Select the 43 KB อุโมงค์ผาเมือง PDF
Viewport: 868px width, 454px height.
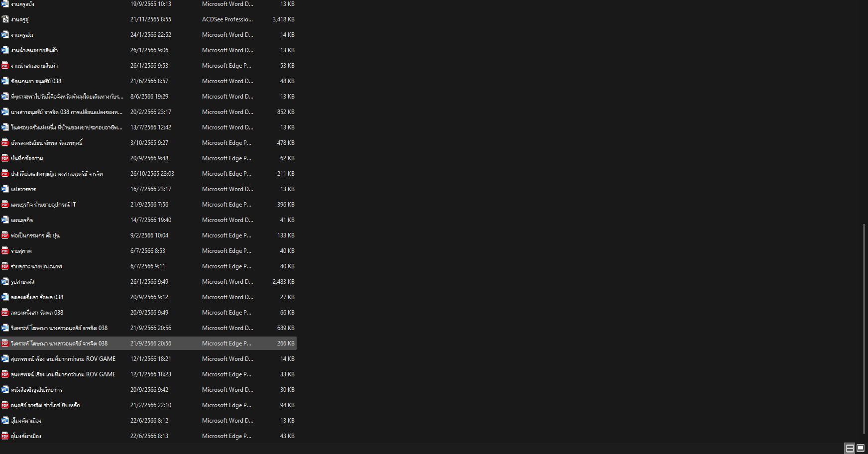point(148,436)
